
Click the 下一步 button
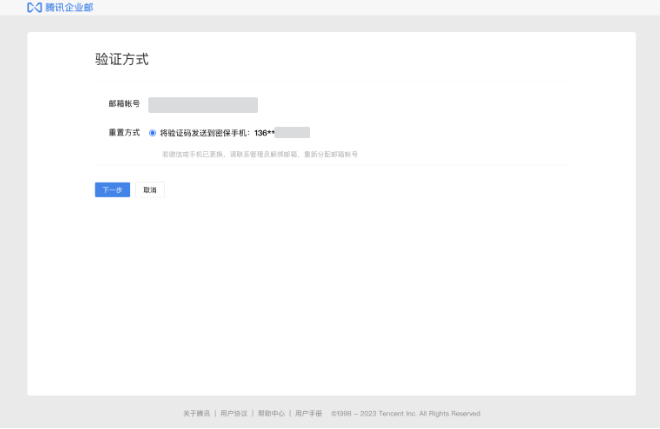pyautogui.click(x=112, y=190)
